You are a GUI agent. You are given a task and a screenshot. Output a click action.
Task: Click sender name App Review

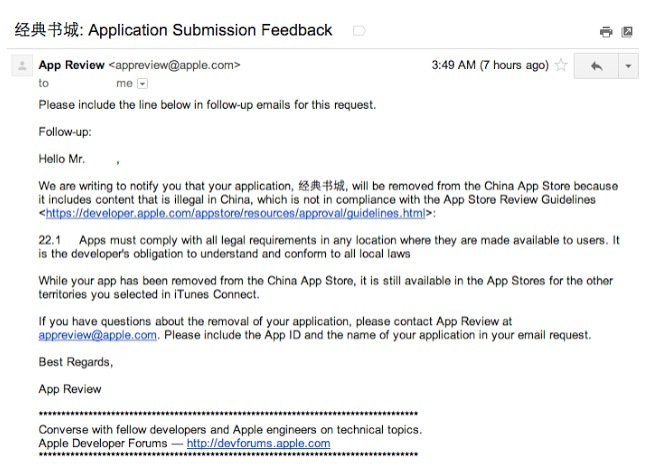[72, 65]
